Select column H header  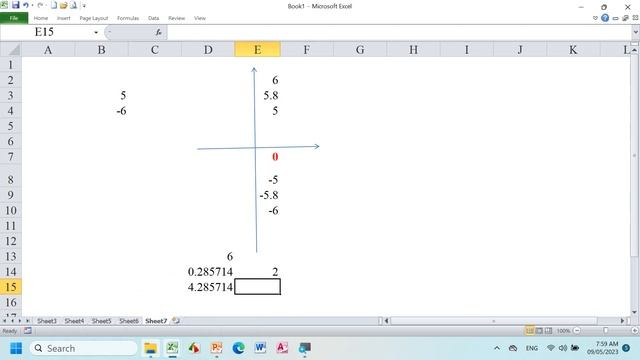coord(413,50)
